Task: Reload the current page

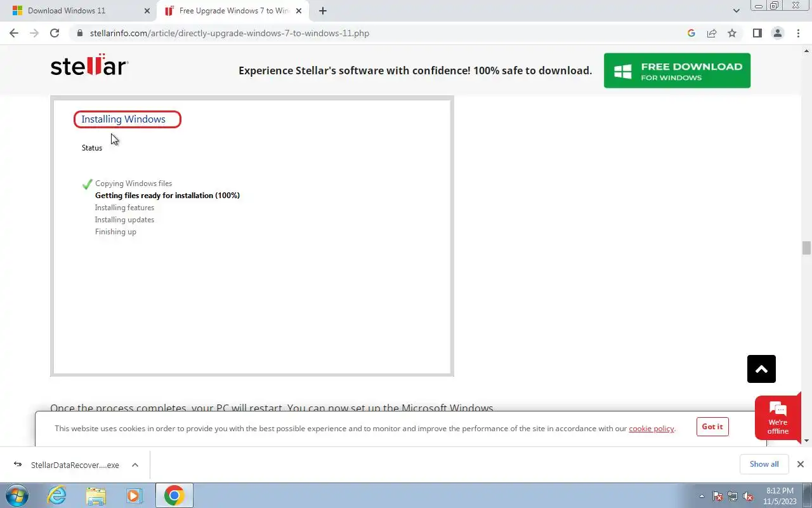Action: 55,33
